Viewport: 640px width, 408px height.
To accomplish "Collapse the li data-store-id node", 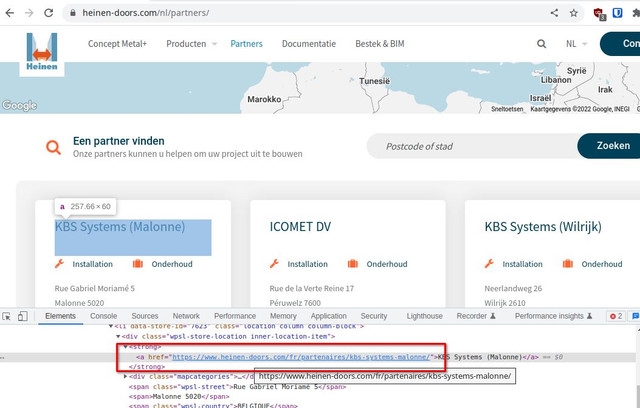I will point(111,326).
